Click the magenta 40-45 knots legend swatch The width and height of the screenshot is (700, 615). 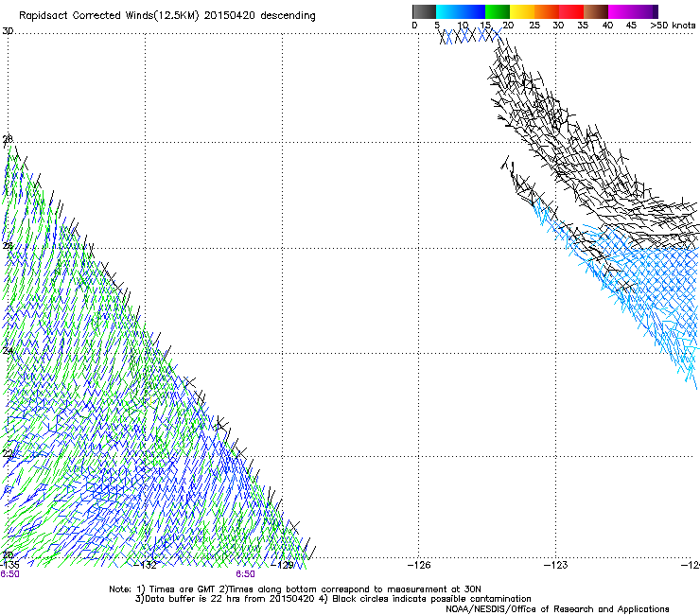click(x=621, y=11)
